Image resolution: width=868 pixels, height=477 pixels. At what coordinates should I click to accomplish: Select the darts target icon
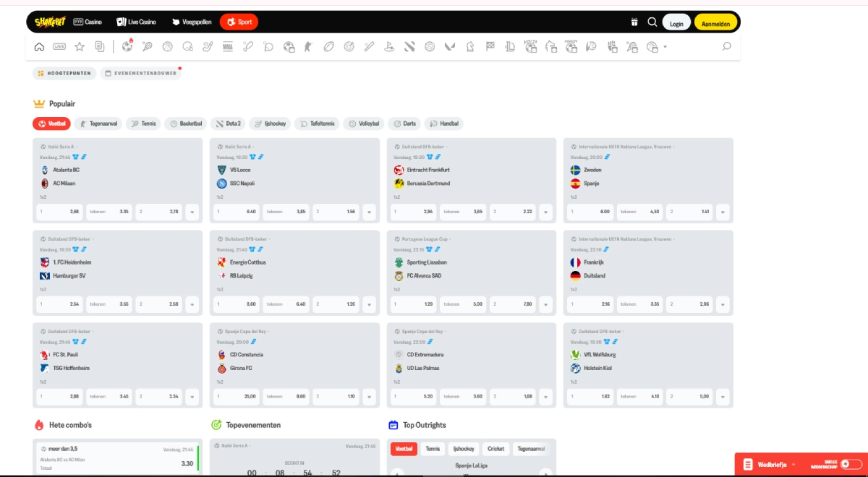[349, 46]
